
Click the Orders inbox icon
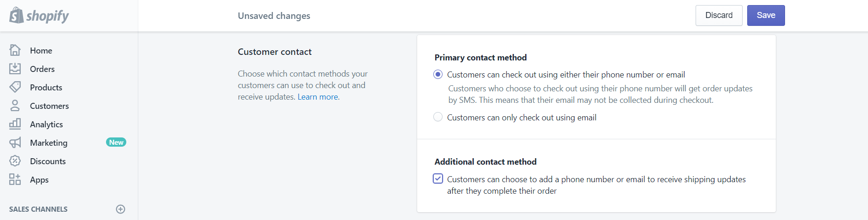coord(15,69)
